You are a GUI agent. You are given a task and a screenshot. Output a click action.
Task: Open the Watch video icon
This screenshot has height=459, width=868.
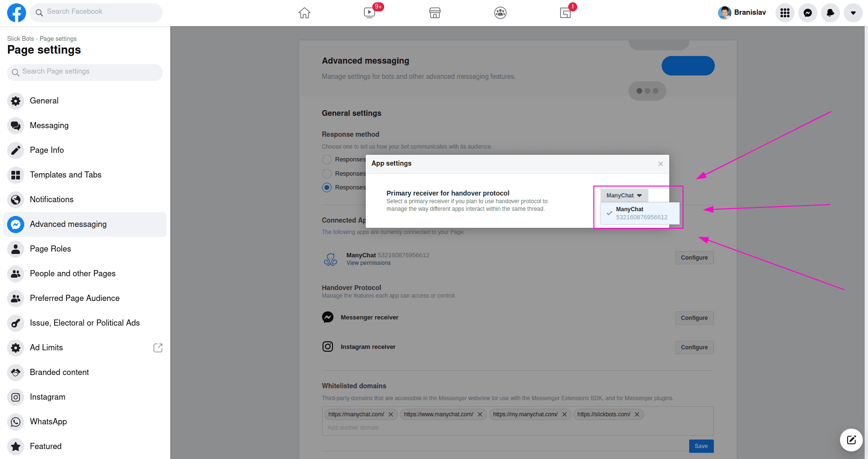pyautogui.click(x=369, y=13)
